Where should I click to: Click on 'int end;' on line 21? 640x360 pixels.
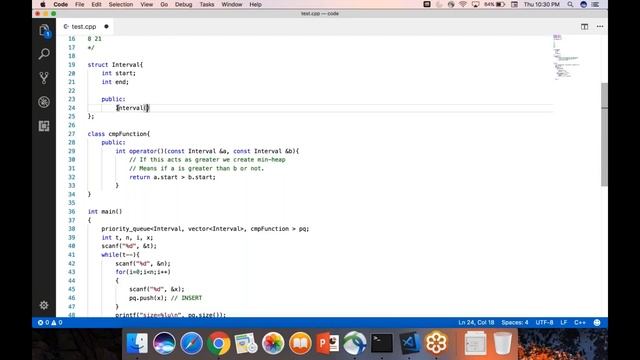[115, 82]
